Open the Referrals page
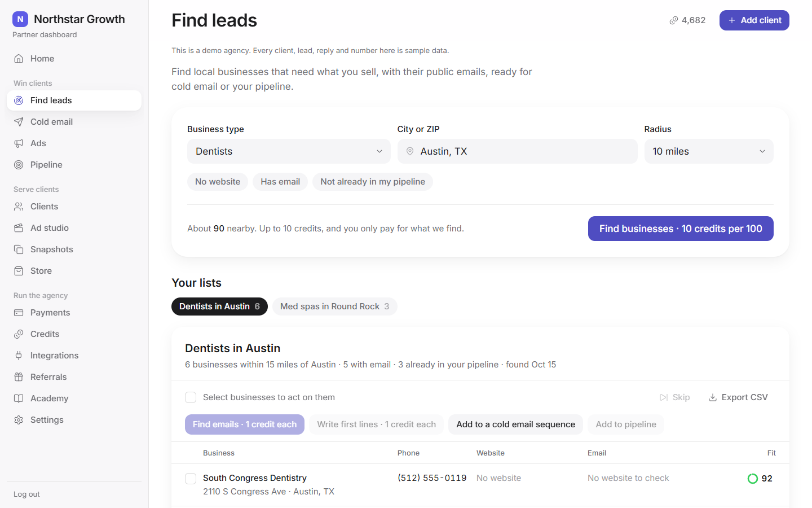This screenshot has width=812, height=508. click(74, 377)
